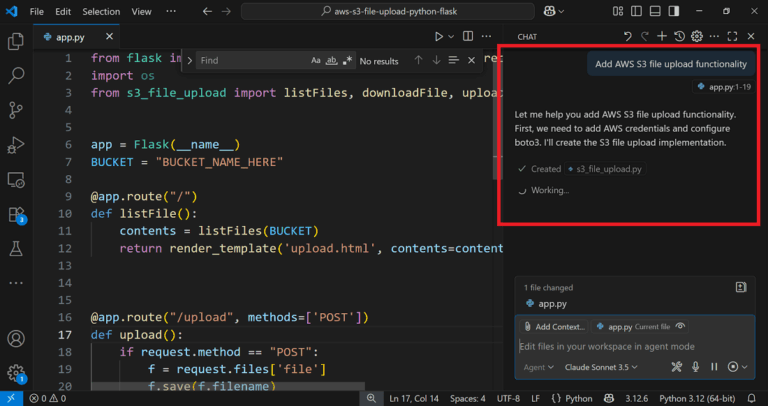Image resolution: width=768 pixels, height=406 pixels.
Task: Open the View menu
Action: [141, 11]
